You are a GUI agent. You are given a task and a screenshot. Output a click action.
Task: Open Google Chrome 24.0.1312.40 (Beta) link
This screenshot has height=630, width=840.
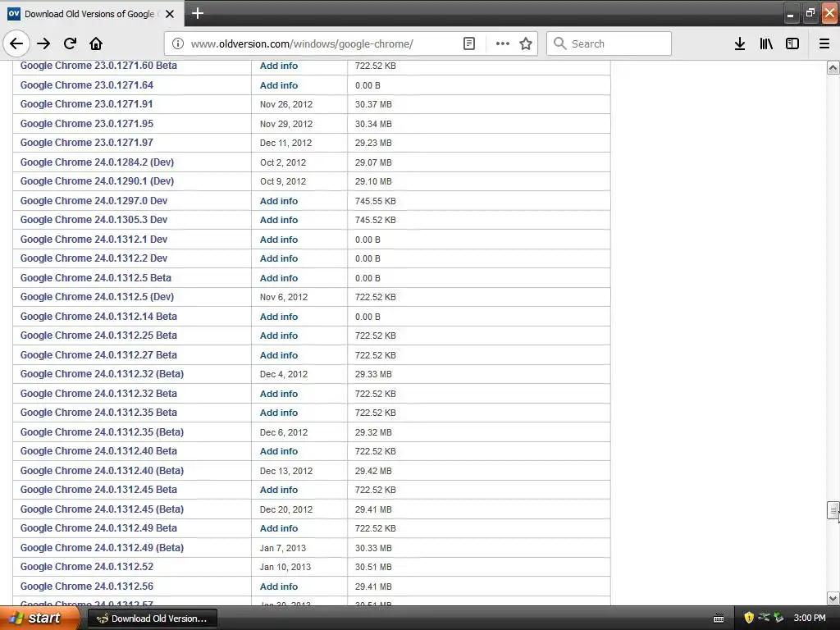pos(102,471)
